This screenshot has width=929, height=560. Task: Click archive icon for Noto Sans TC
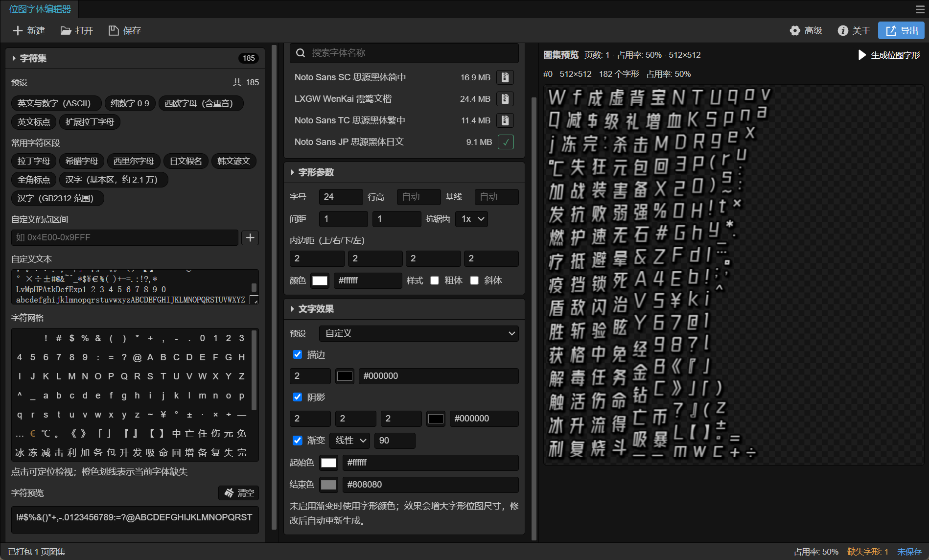click(505, 120)
